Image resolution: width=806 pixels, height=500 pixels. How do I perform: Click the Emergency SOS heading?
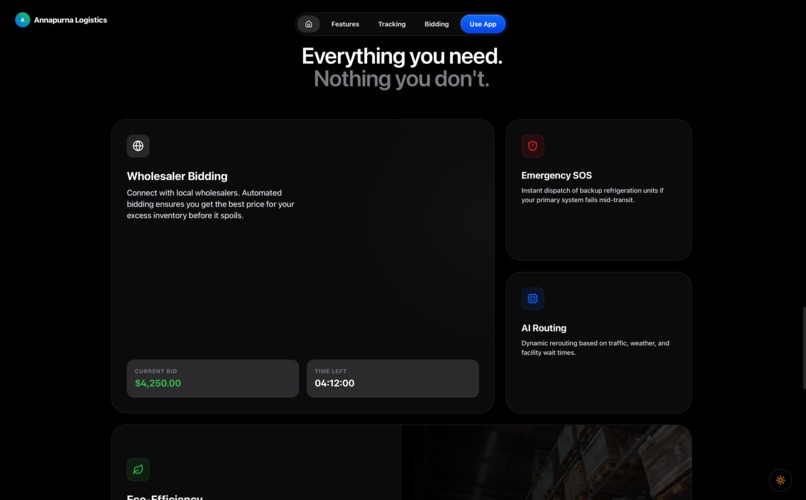coord(556,175)
